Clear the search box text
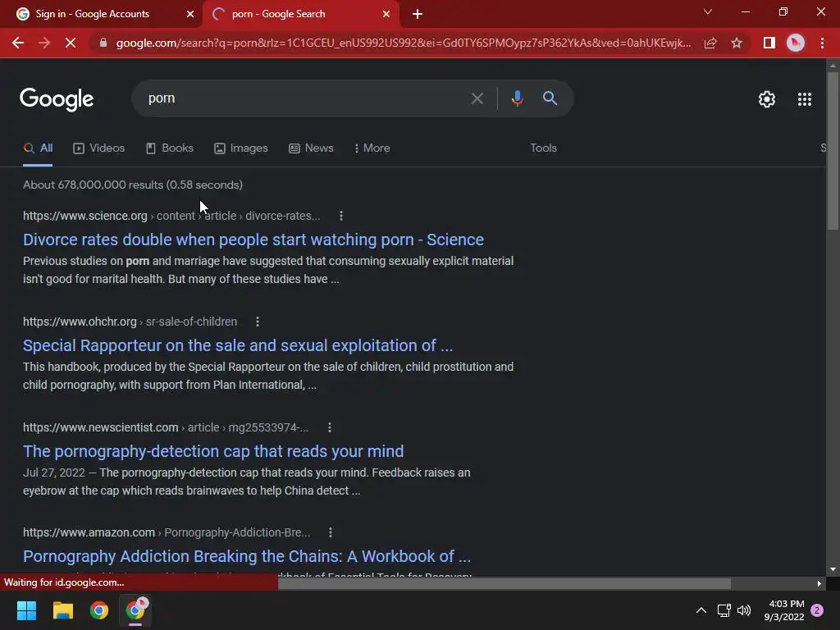840x630 pixels. tap(477, 98)
